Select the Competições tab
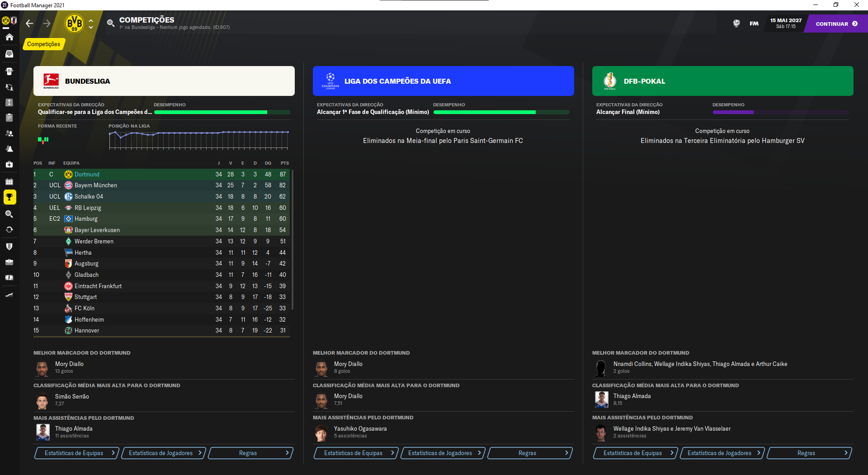This screenshot has width=868, height=475. click(43, 44)
